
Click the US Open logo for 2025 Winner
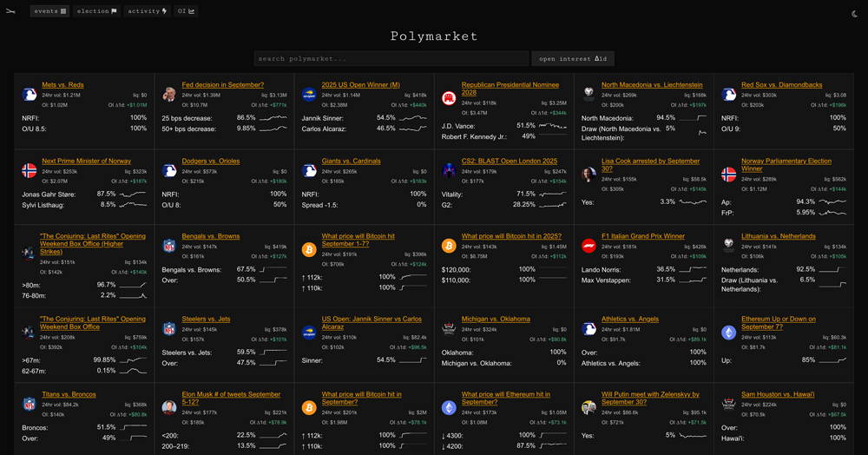point(308,94)
